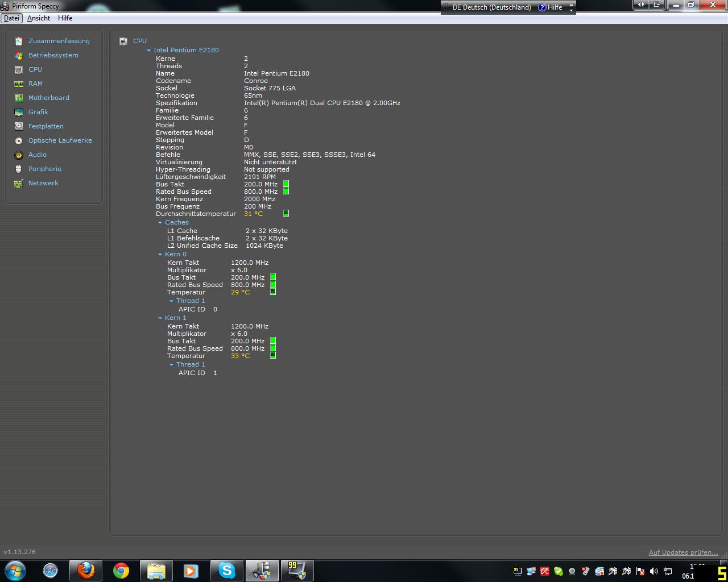Launch Windows Media Player from taskbar

tap(191, 571)
